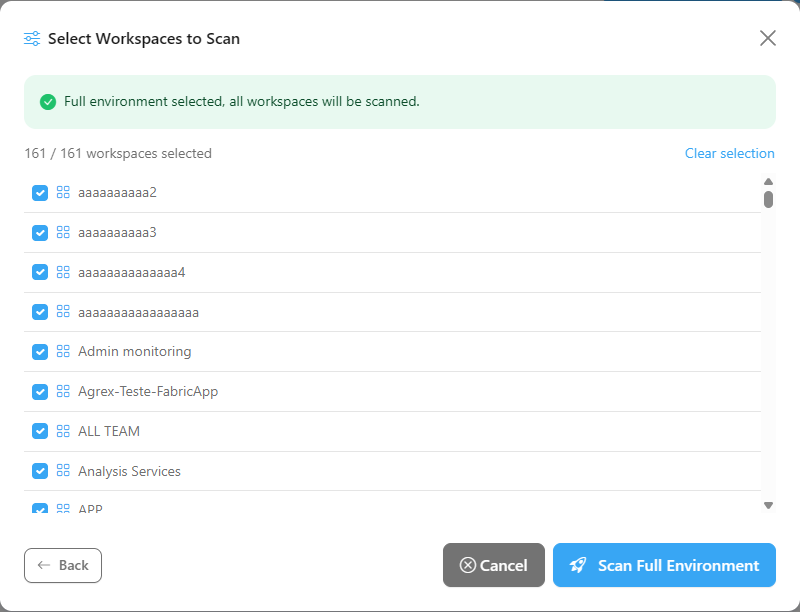Click the aaaaaaaaaa3 workspace name
Image resolution: width=800 pixels, height=612 pixels.
pyautogui.click(x=117, y=233)
